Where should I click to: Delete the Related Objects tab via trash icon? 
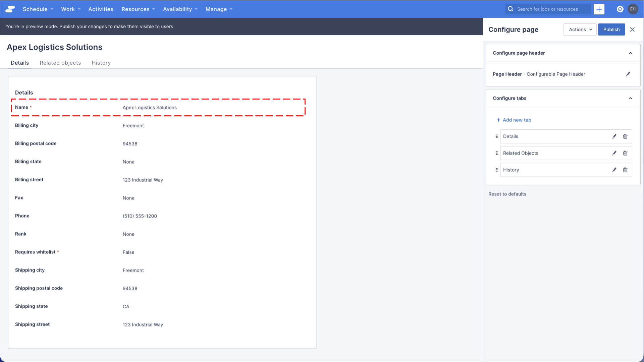[625, 153]
